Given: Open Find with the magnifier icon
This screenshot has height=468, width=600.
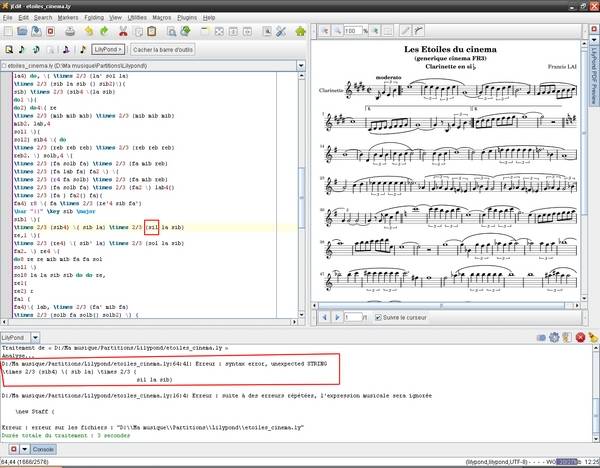Looking at the screenshot, I should pos(171,31).
